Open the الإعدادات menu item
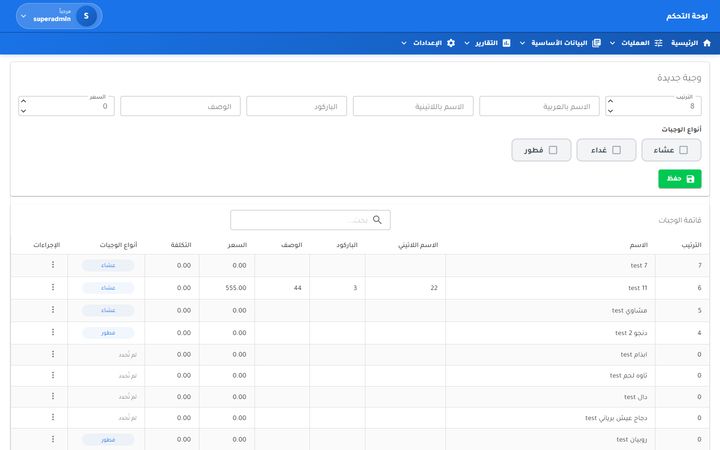Screen dimensions: 720x450 (x=428, y=43)
